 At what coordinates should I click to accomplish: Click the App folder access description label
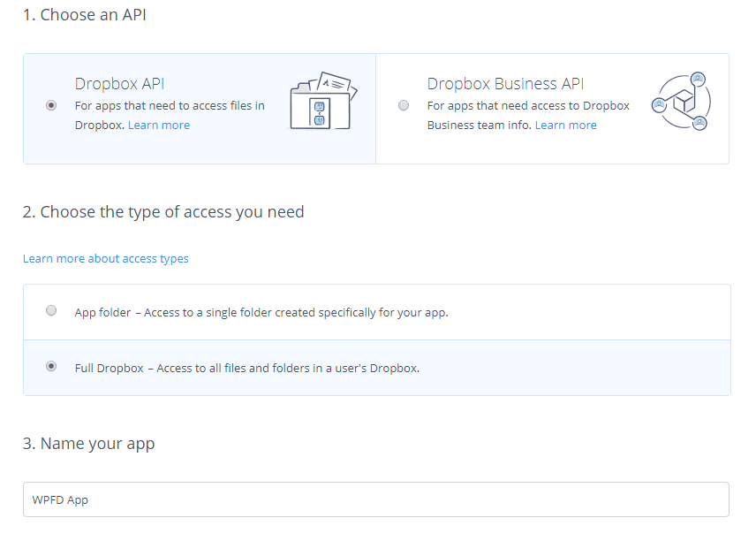point(261,312)
